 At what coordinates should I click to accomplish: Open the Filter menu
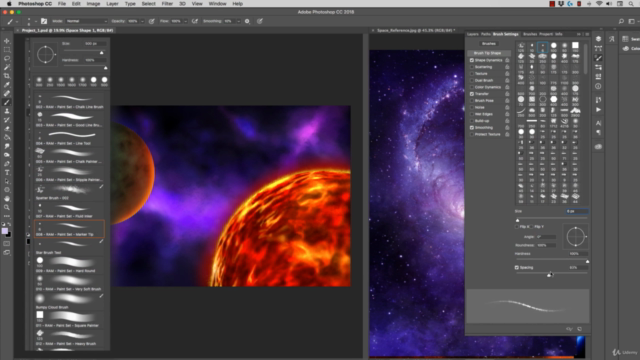point(167,4)
